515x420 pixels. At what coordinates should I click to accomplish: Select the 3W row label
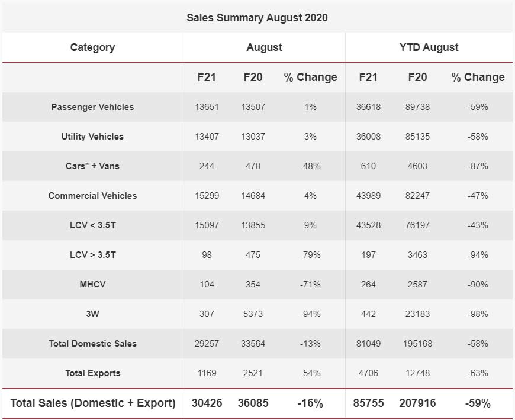click(x=92, y=314)
